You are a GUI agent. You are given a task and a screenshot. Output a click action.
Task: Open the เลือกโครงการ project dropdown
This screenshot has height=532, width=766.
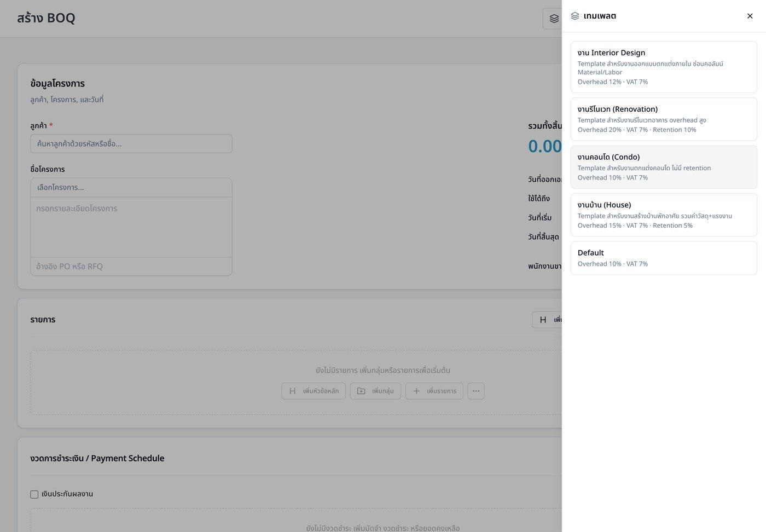click(131, 187)
